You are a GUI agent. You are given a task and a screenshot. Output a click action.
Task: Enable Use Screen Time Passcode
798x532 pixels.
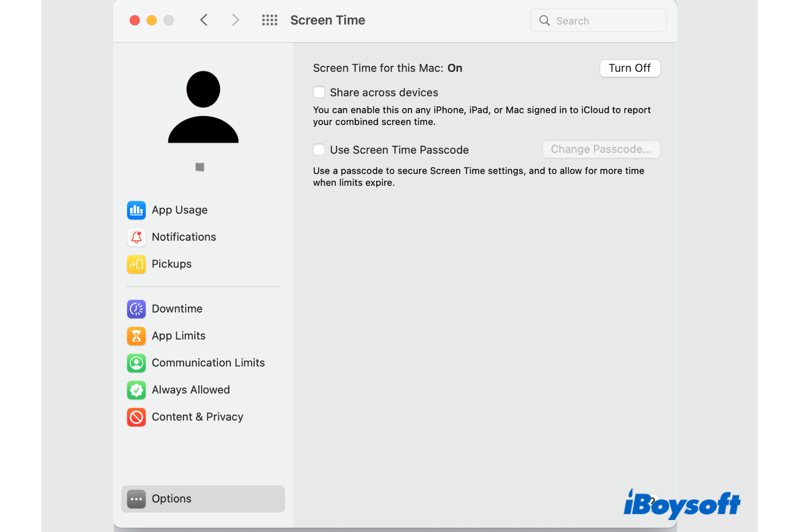[x=319, y=149]
